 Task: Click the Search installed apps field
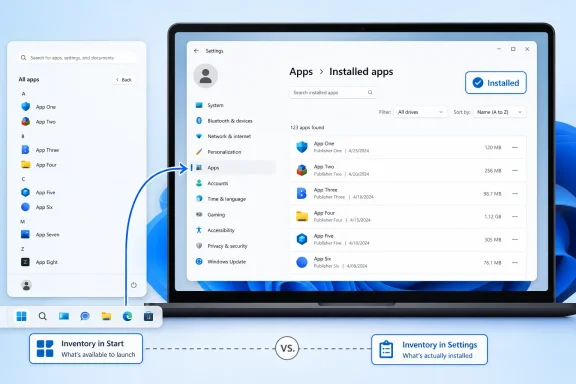coord(333,93)
